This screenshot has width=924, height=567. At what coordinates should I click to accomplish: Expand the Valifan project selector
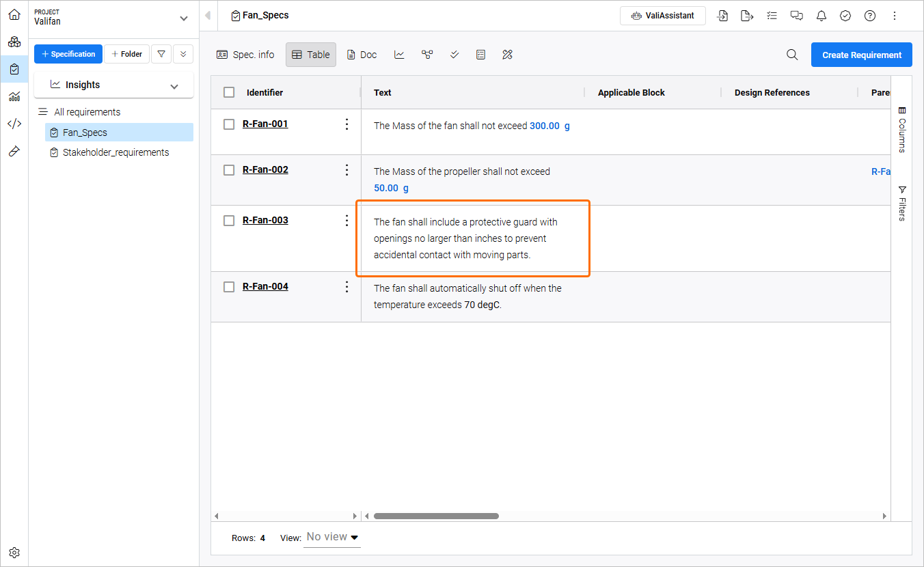click(183, 18)
